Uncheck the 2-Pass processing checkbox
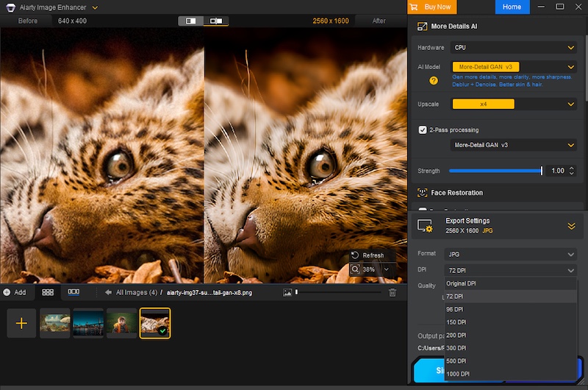This screenshot has width=588, height=390. point(423,130)
